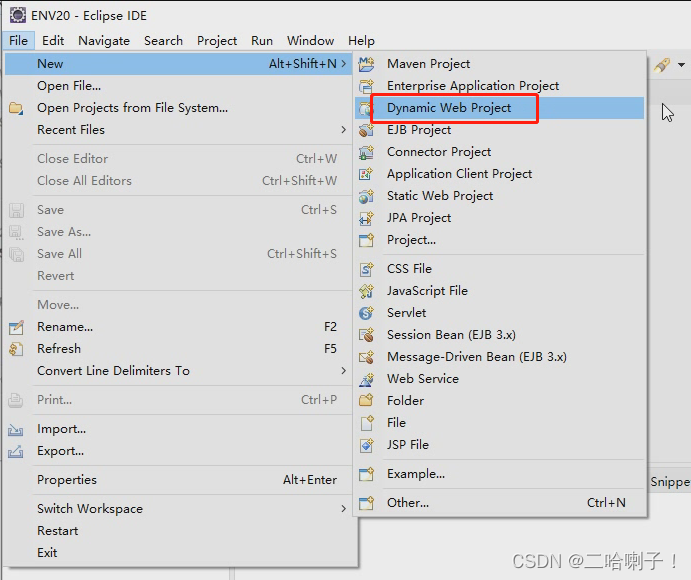Click the Refresh icon in File menu
The height and width of the screenshot is (580, 691).
16,349
